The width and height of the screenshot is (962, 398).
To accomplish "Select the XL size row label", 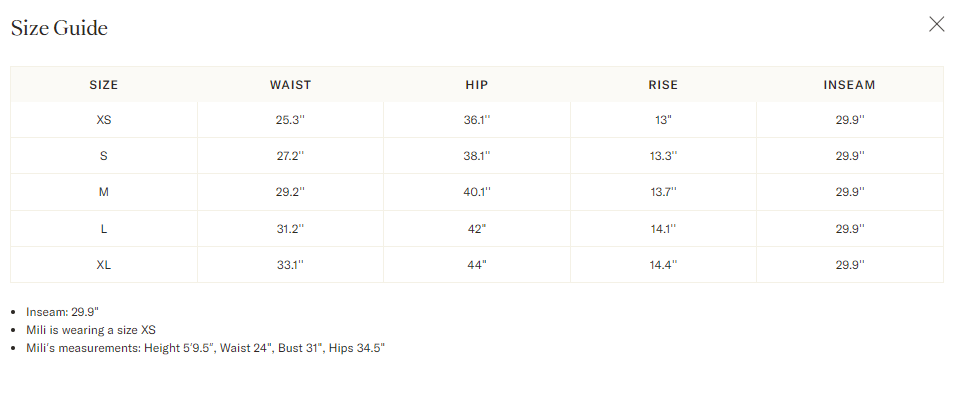I will [x=104, y=265].
